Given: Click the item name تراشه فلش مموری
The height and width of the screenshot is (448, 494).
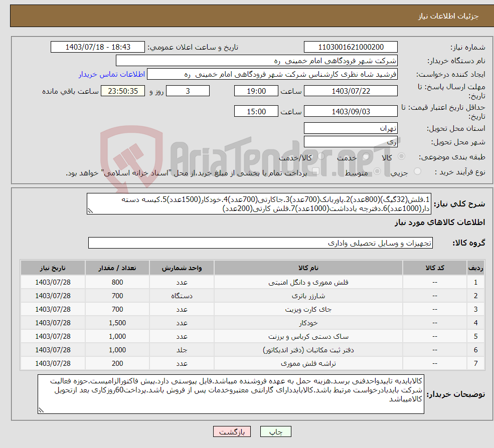Looking at the screenshot, I should click(x=308, y=364).
